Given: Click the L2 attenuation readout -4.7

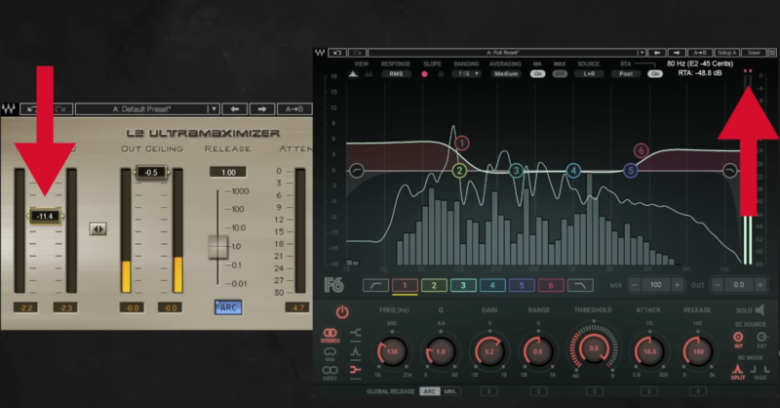Looking at the screenshot, I should pyautogui.click(x=297, y=308).
